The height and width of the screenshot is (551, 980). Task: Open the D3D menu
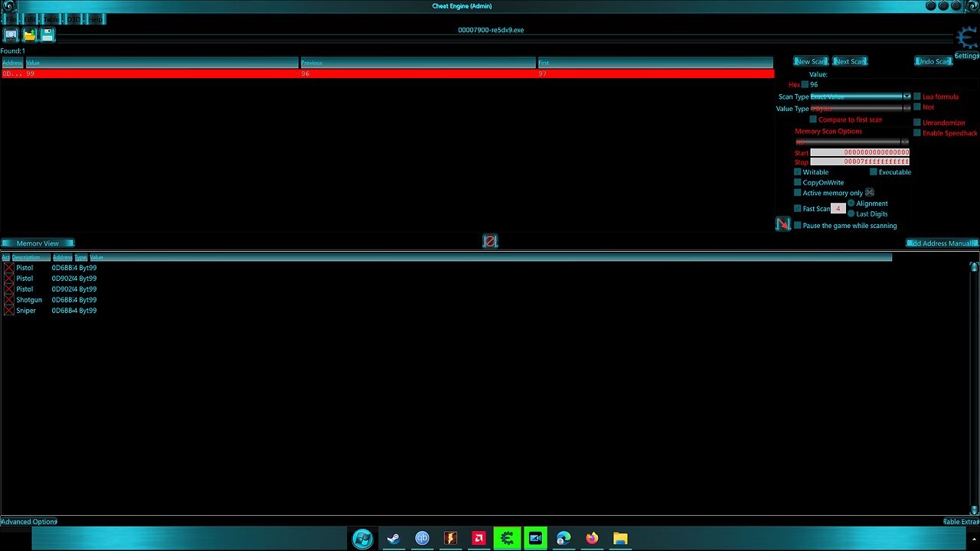(73, 19)
